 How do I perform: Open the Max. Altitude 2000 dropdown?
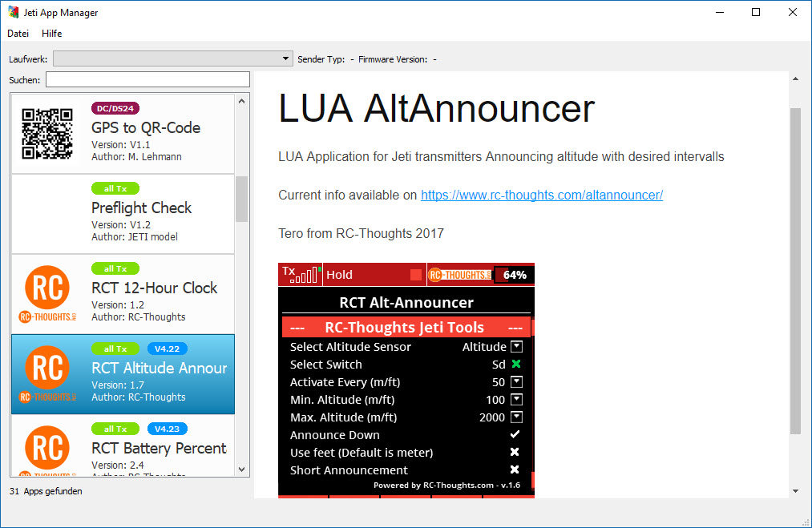(517, 417)
